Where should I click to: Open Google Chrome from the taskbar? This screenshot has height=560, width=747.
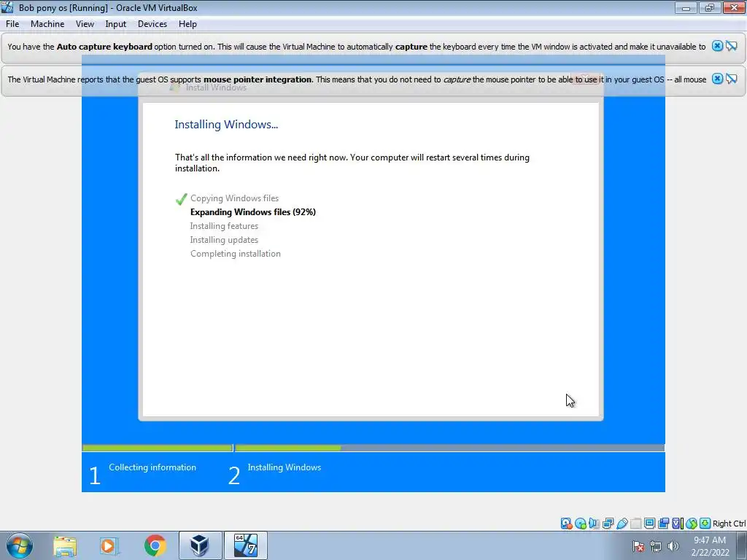pos(155,545)
